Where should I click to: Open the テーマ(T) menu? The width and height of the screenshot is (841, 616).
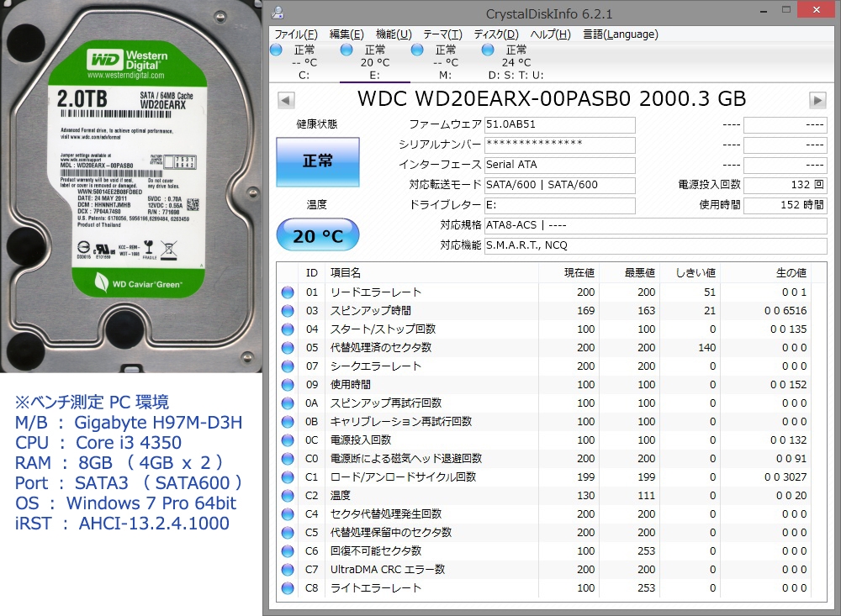coord(442,34)
